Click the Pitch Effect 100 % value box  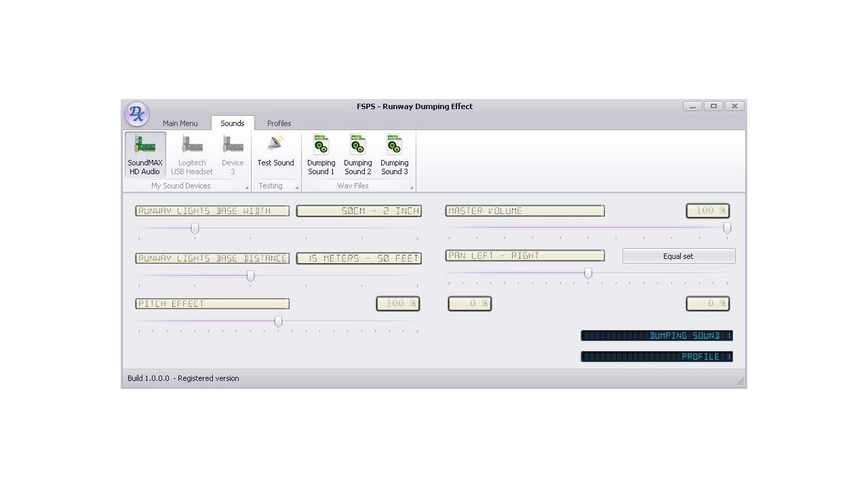pos(398,304)
